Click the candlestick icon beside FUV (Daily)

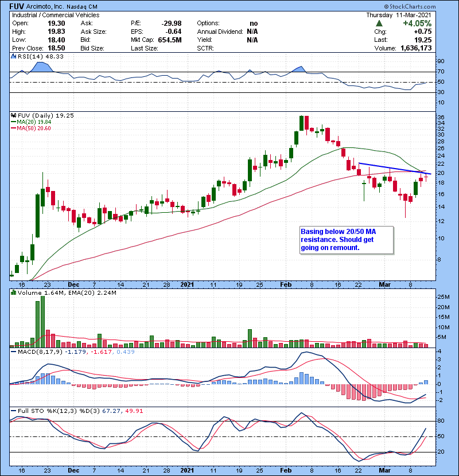[13, 116]
